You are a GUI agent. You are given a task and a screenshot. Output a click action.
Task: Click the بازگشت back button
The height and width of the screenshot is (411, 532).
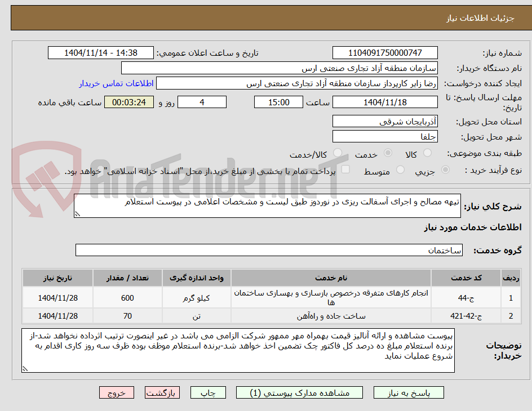[x=162, y=393]
